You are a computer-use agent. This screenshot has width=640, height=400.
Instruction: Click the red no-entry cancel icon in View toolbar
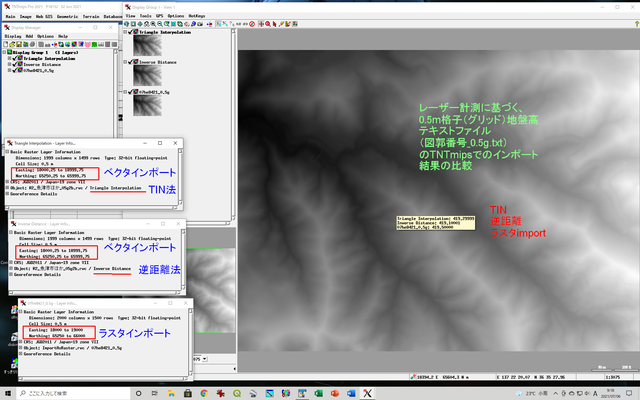pyautogui.click(x=252, y=24)
